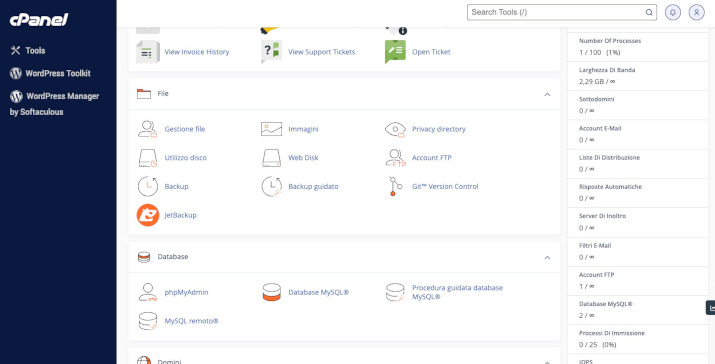715x364 pixels.
Task: Click the File section folder icon
Action: [144, 94]
